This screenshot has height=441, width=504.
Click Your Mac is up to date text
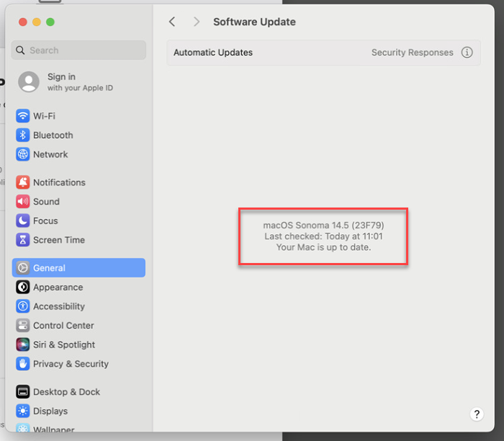[323, 247]
